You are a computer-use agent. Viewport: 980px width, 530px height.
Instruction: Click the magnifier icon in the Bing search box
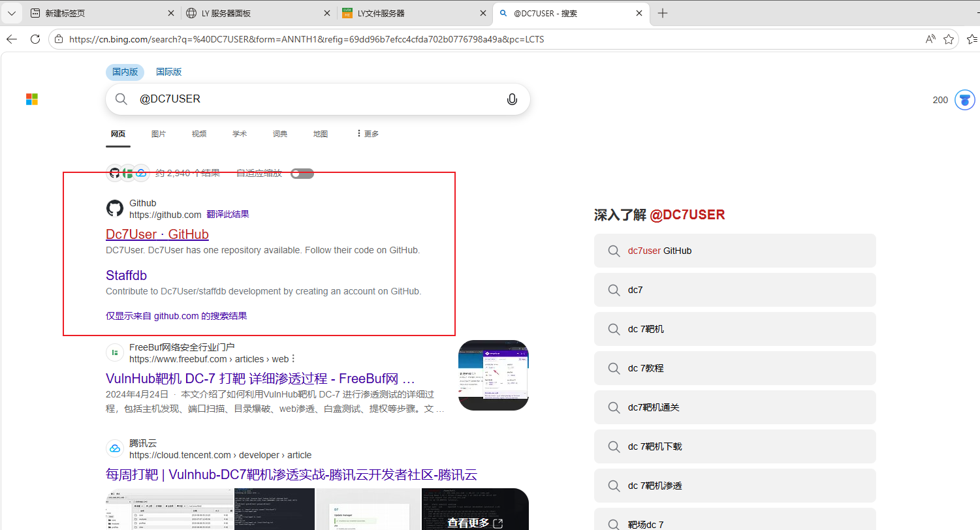click(121, 99)
